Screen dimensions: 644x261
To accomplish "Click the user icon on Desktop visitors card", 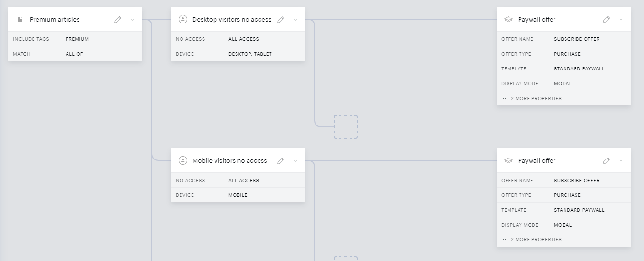I will [182, 19].
